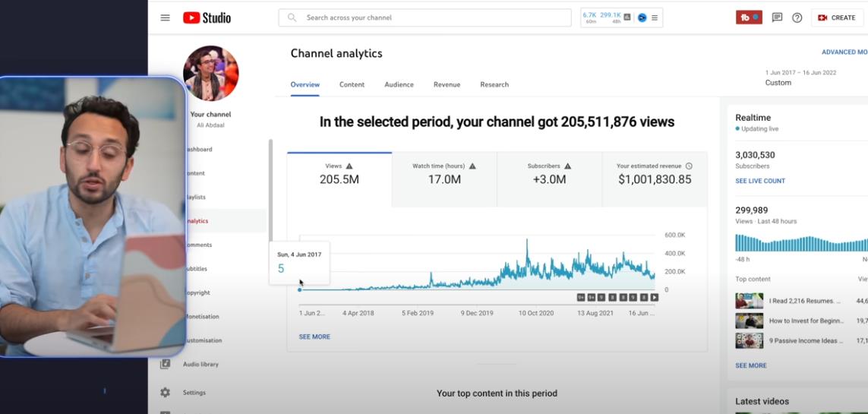Click the YouTube Studio logo
Screen dimensions: 868x414
(x=207, y=17)
